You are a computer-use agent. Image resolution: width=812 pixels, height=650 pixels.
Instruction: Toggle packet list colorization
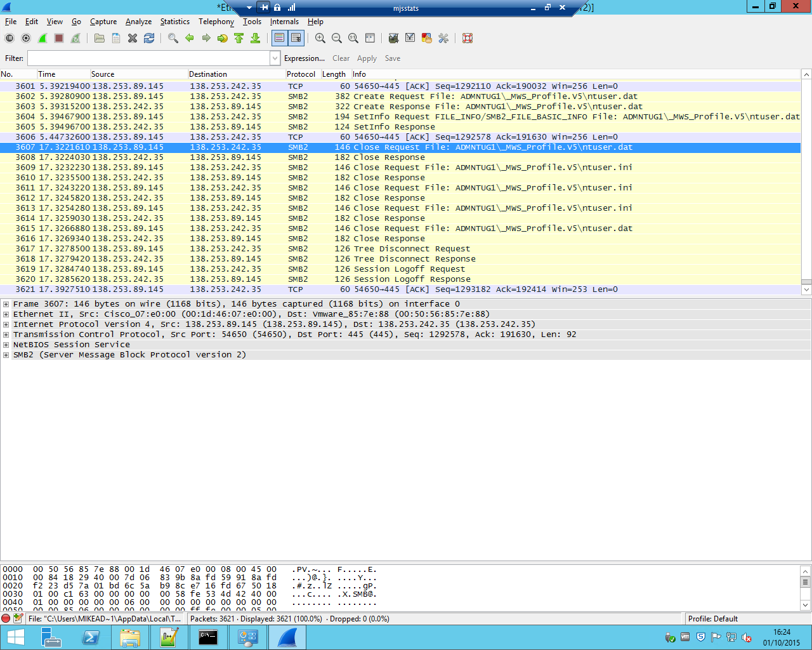point(280,38)
